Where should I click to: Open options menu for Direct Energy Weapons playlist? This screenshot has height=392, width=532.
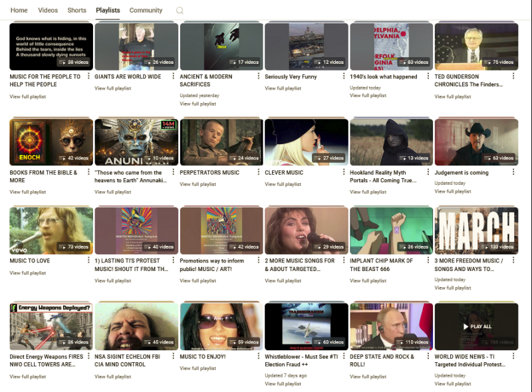pos(88,356)
